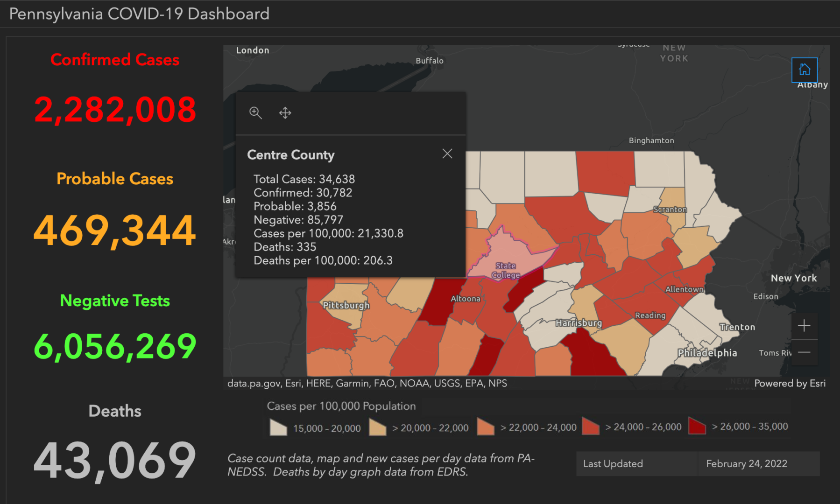Click the February 24, 2022 date box
Viewport: 840px width, 504px height.
(759, 464)
